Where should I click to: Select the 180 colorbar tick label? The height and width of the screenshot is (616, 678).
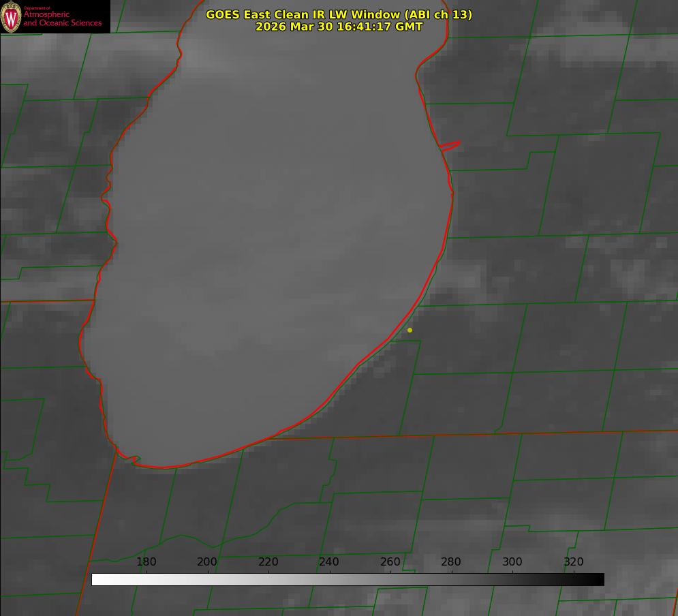coord(146,561)
